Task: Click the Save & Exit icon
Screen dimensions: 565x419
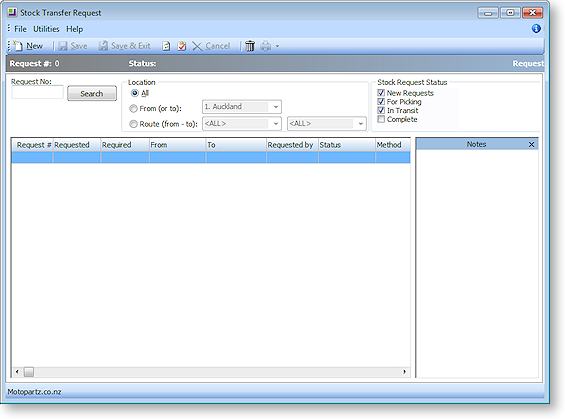Action: [x=103, y=46]
